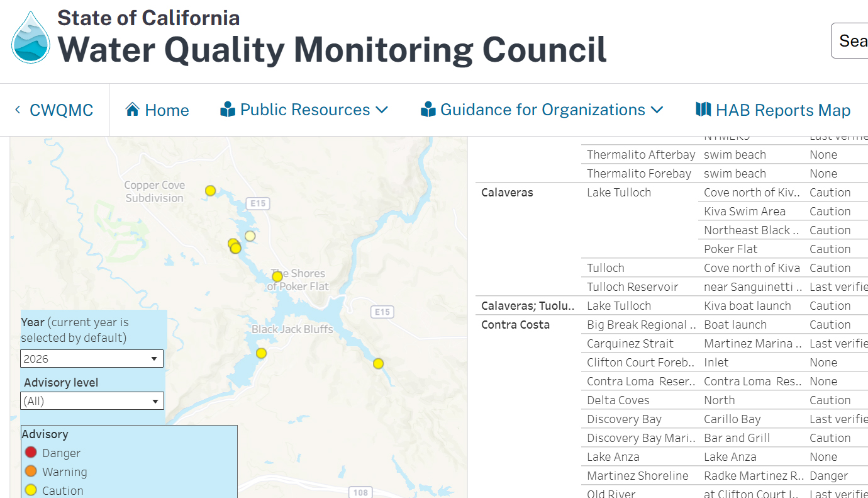Screen dimensions: 868x498
Task: Select the Thermalito Afterbay cell
Action: [x=641, y=155]
